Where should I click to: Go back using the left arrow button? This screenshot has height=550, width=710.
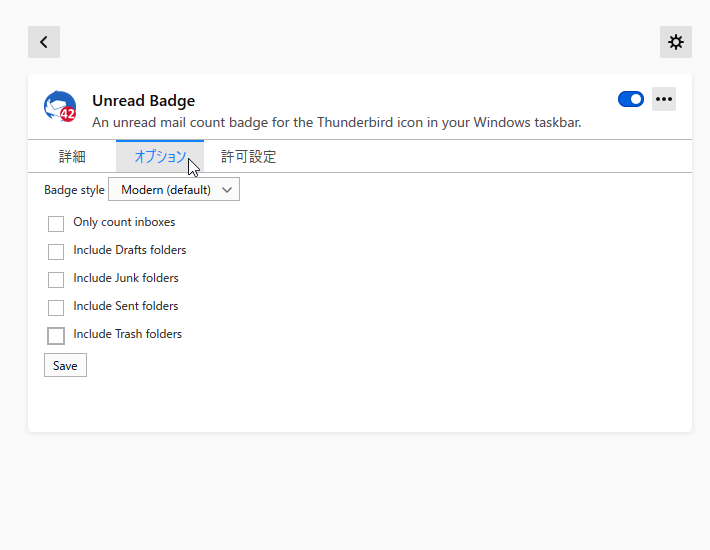[44, 42]
